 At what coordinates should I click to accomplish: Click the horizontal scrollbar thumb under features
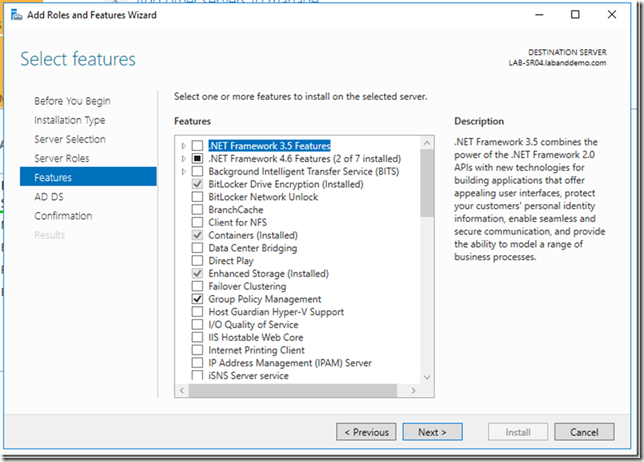pos(293,391)
